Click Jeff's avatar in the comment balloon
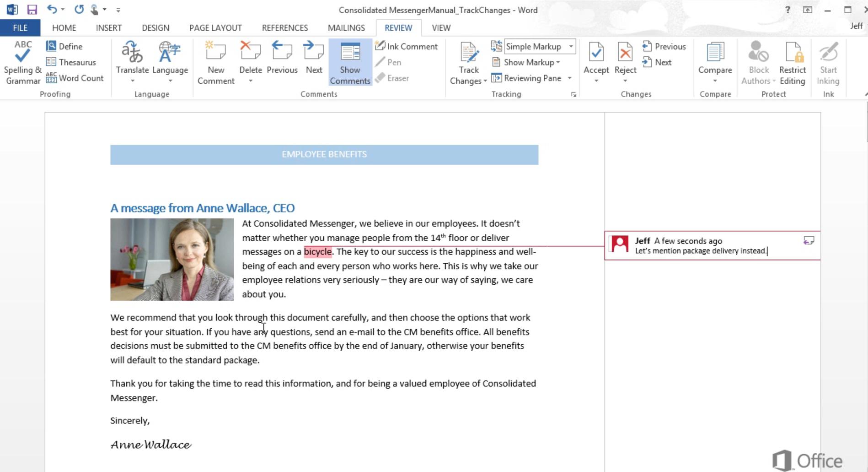This screenshot has height=472, width=868. (620, 244)
